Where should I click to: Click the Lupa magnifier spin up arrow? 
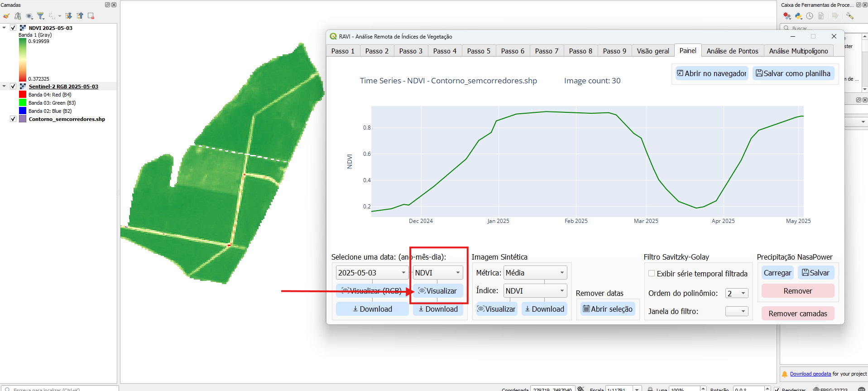(x=703, y=388)
